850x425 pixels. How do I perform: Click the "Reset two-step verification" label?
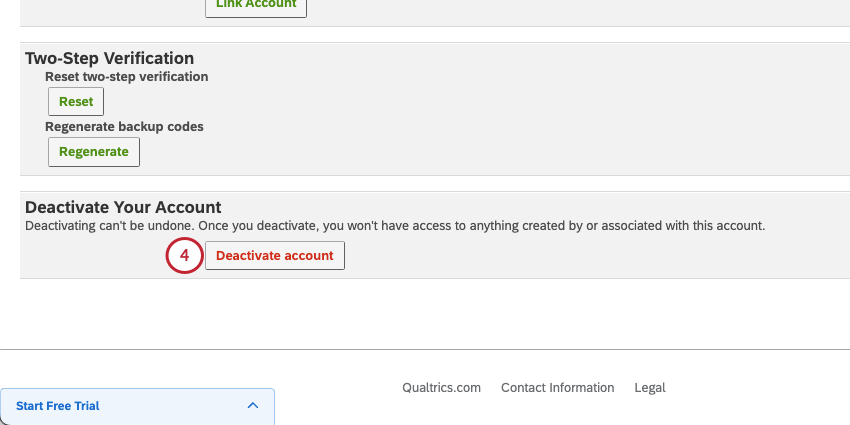pyautogui.click(x=127, y=76)
